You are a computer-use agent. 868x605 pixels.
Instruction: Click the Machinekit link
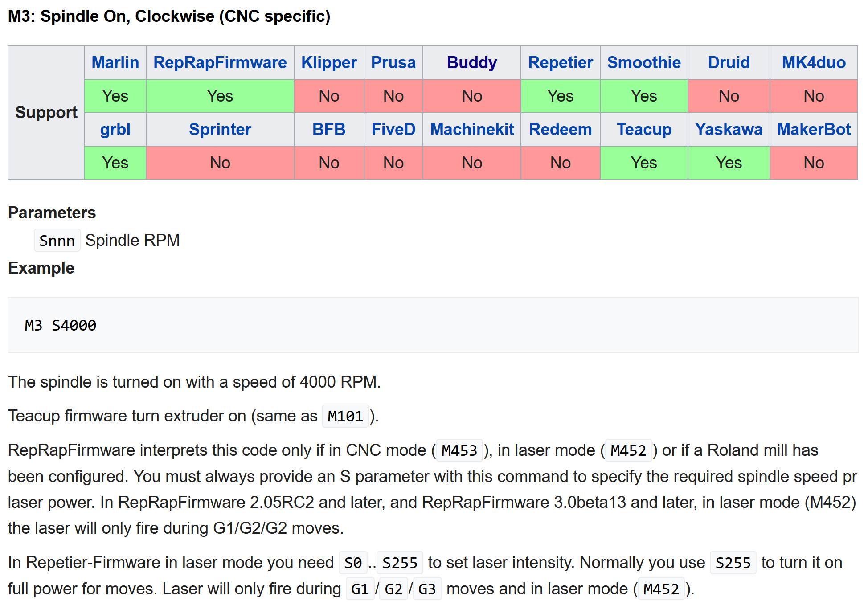tap(471, 129)
